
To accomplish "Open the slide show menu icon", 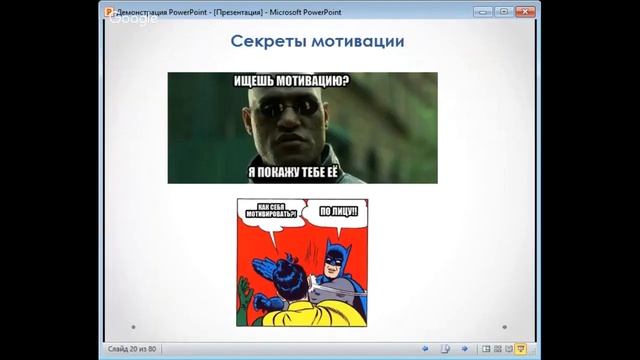I will [x=445, y=349].
